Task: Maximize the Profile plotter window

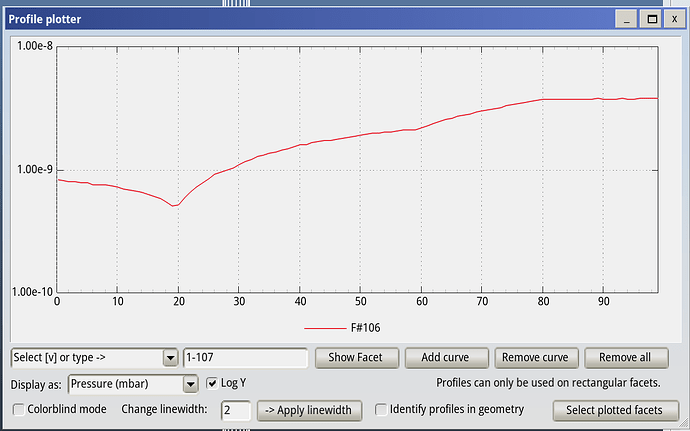Action: [652, 19]
